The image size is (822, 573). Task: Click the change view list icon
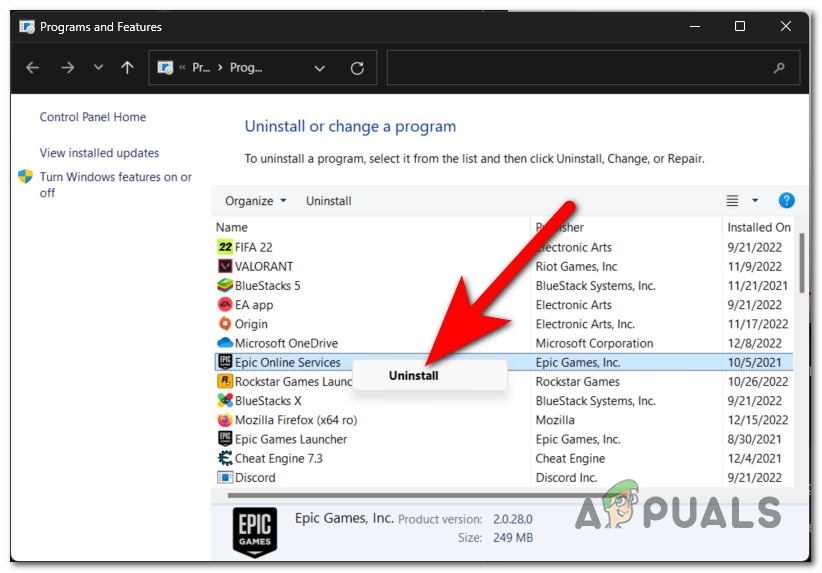click(x=732, y=200)
